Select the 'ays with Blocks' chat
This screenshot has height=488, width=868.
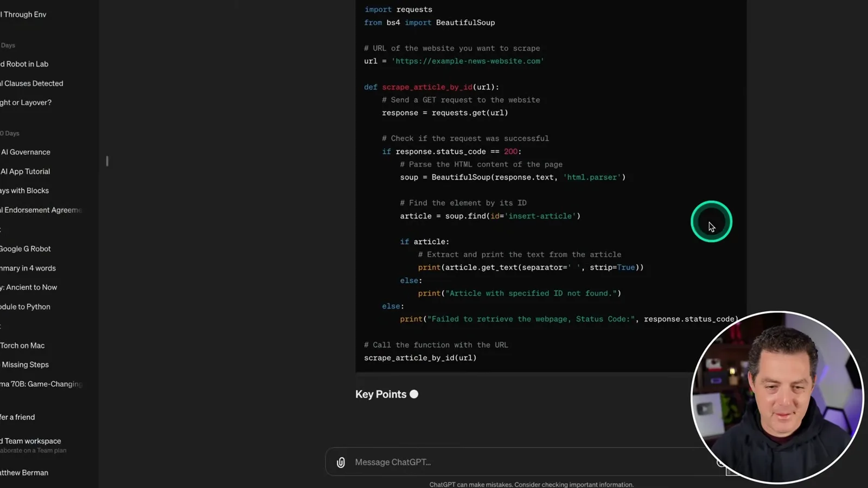coord(24,191)
